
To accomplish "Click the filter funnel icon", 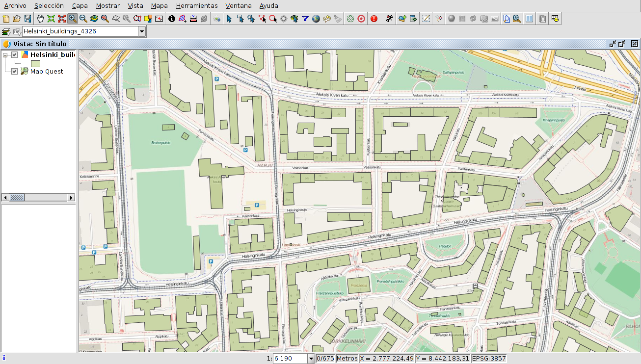I will tap(305, 19).
